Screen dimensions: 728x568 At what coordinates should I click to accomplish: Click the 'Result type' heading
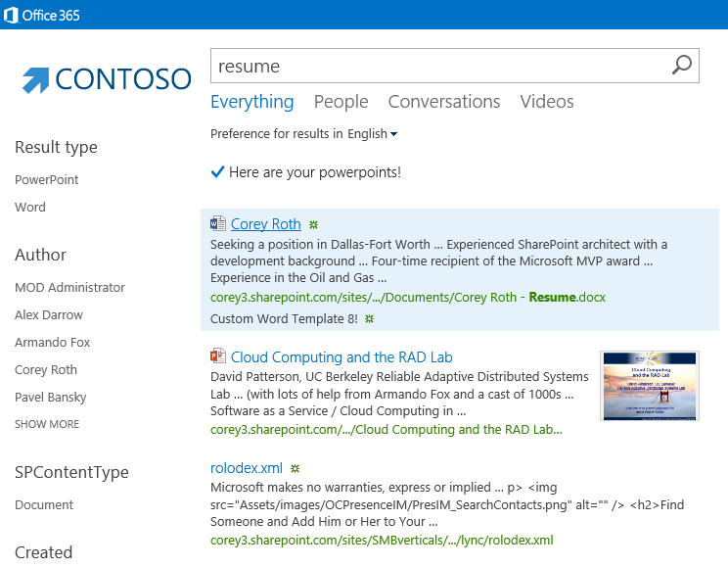[x=56, y=147]
